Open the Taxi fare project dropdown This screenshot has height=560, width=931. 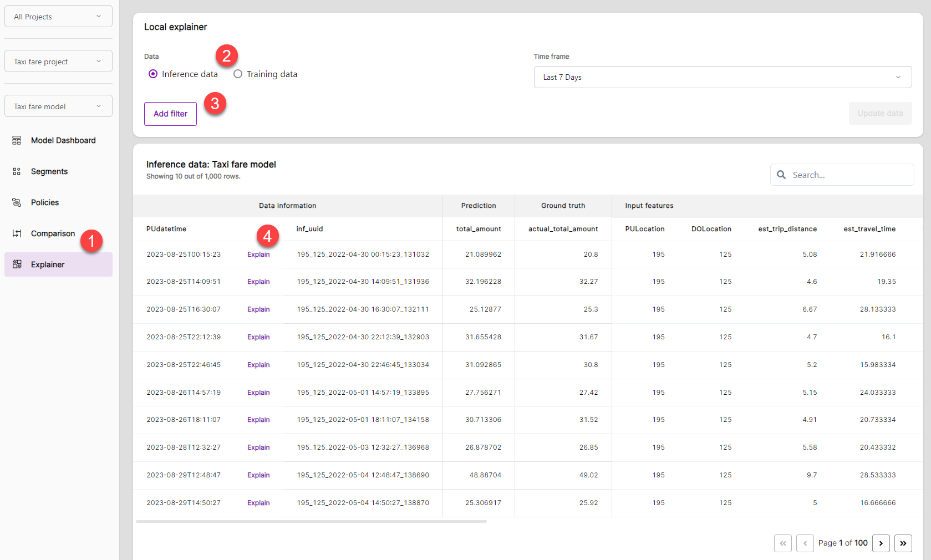coord(58,61)
